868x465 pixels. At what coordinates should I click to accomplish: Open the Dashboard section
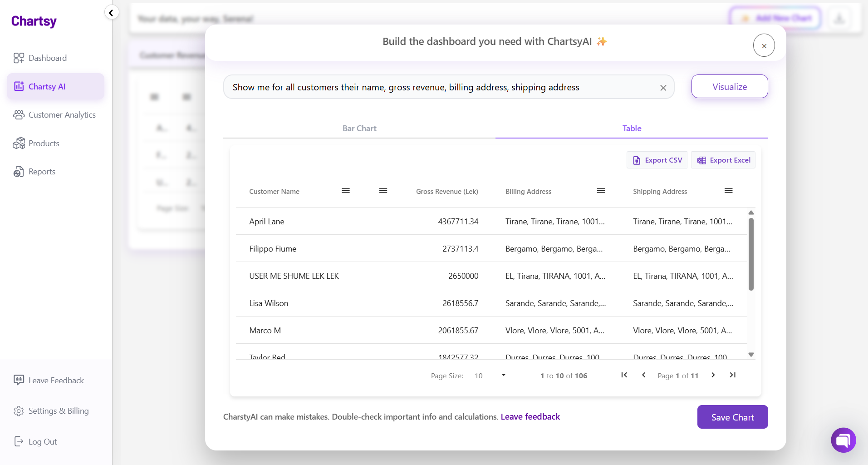47,58
